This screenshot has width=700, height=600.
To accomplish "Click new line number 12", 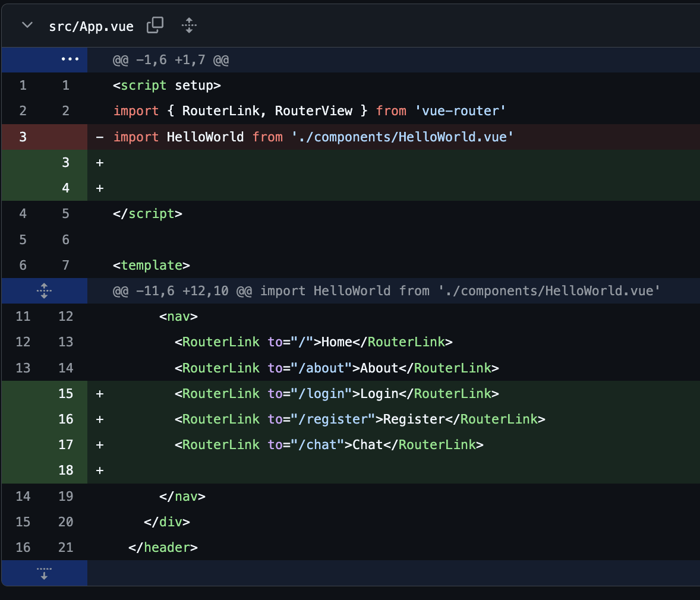I will 65,317.
